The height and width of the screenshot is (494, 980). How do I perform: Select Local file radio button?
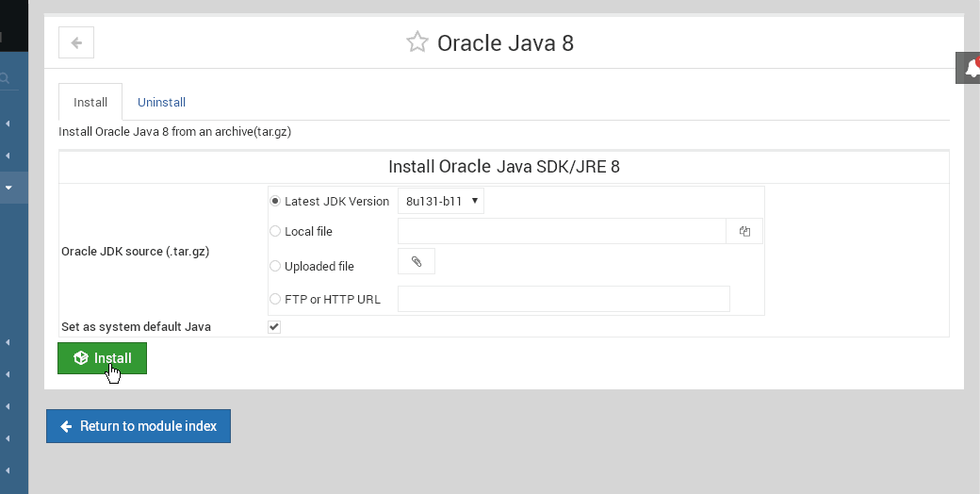pos(275,231)
